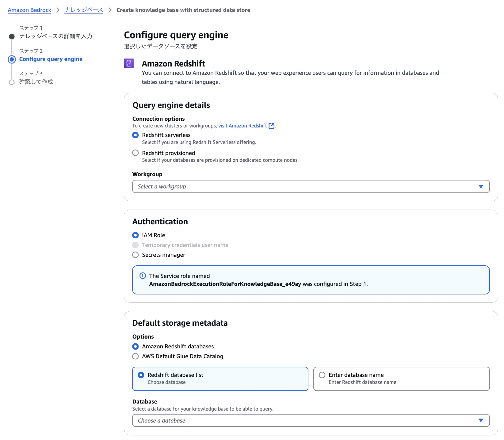
Task: Follow the visit Amazon Redshift link
Action: [x=242, y=126]
